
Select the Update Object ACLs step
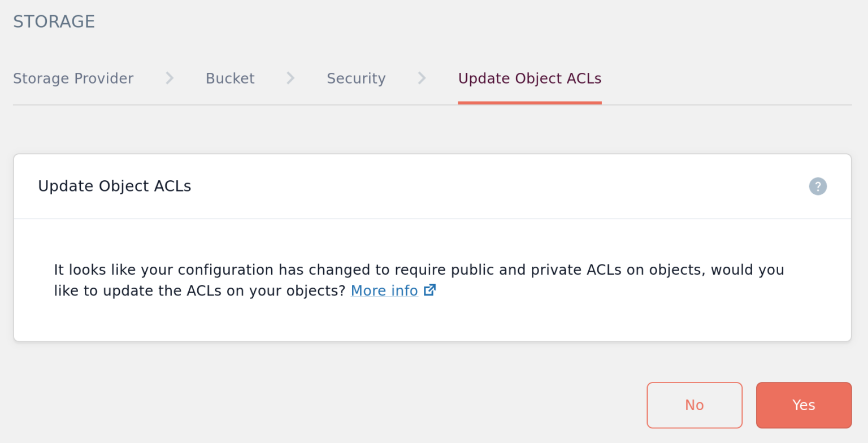(x=530, y=78)
